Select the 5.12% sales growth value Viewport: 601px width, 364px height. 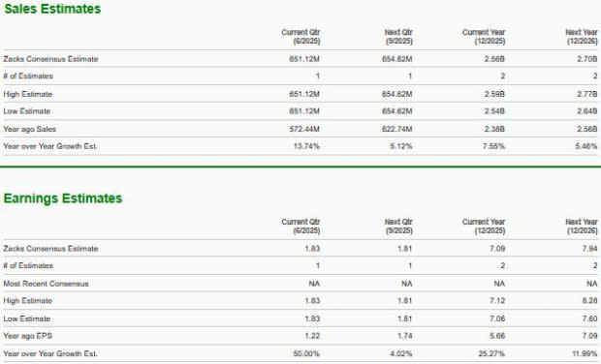[x=401, y=146]
